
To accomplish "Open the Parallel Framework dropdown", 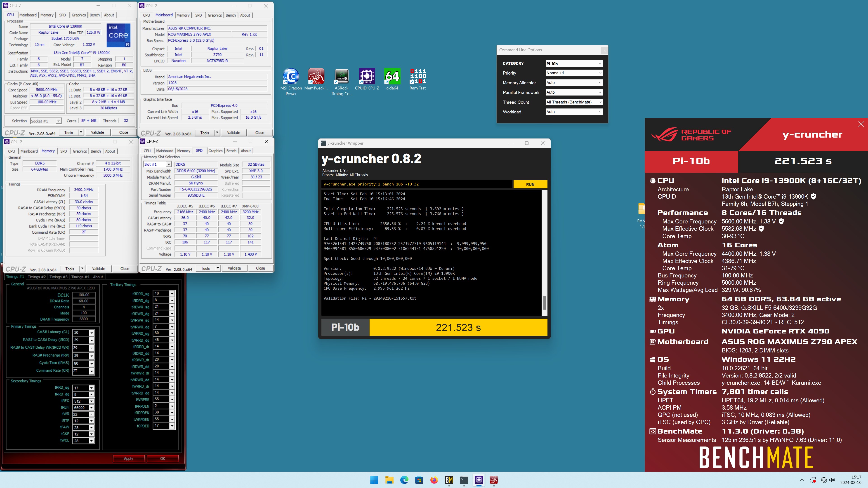I will pos(574,92).
